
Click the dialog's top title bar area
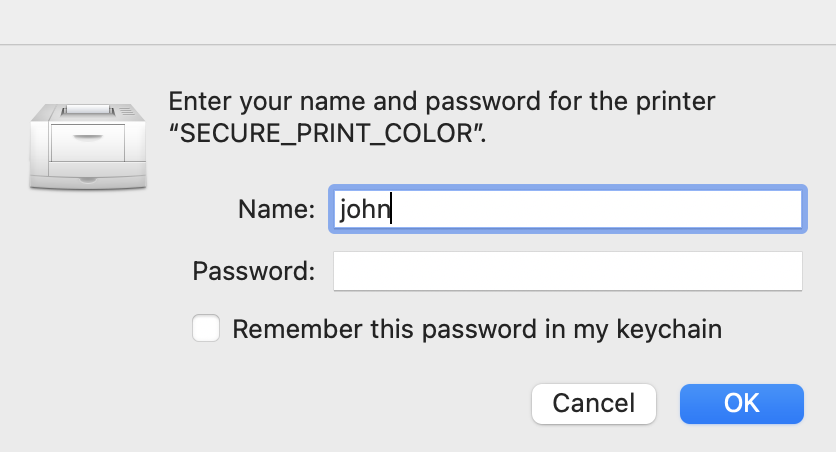pos(418,22)
